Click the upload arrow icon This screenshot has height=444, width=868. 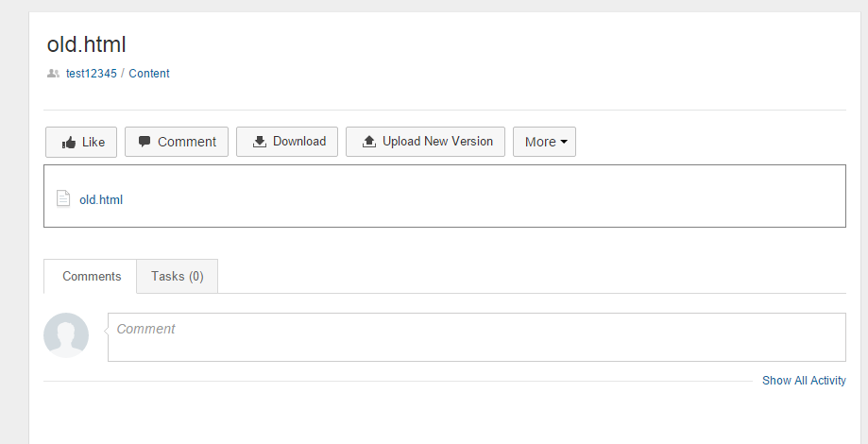[369, 142]
